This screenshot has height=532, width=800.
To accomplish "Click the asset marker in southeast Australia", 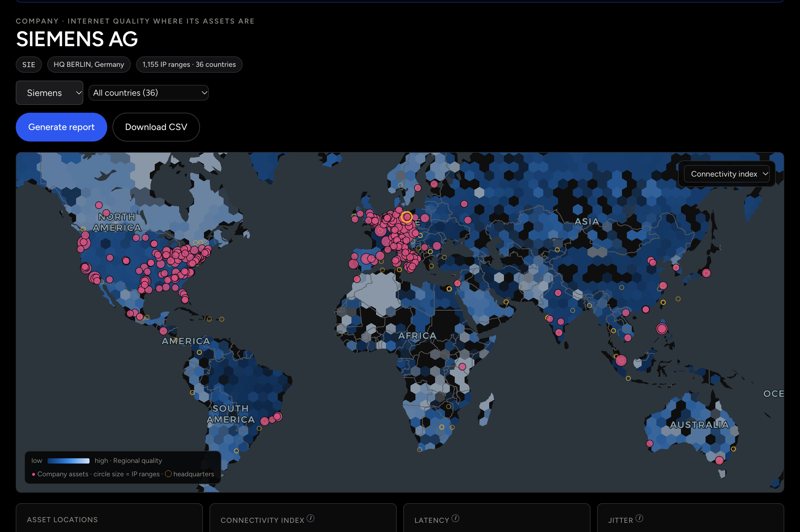I will (719, 460).
